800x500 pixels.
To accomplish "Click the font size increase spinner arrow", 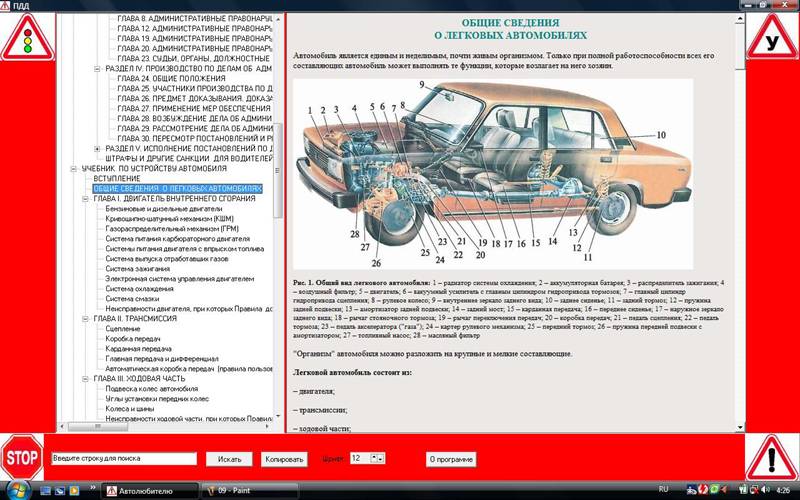I will (373, 456).
